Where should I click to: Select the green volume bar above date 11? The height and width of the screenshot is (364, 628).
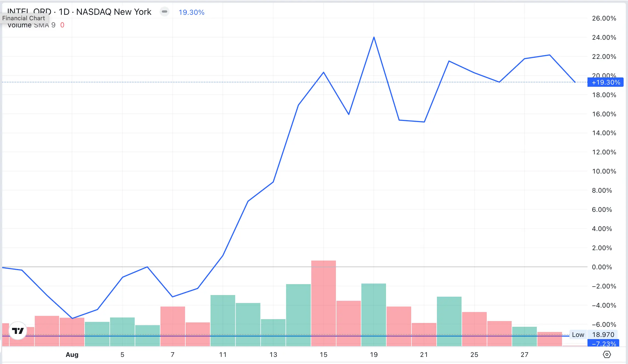(223, 320)
